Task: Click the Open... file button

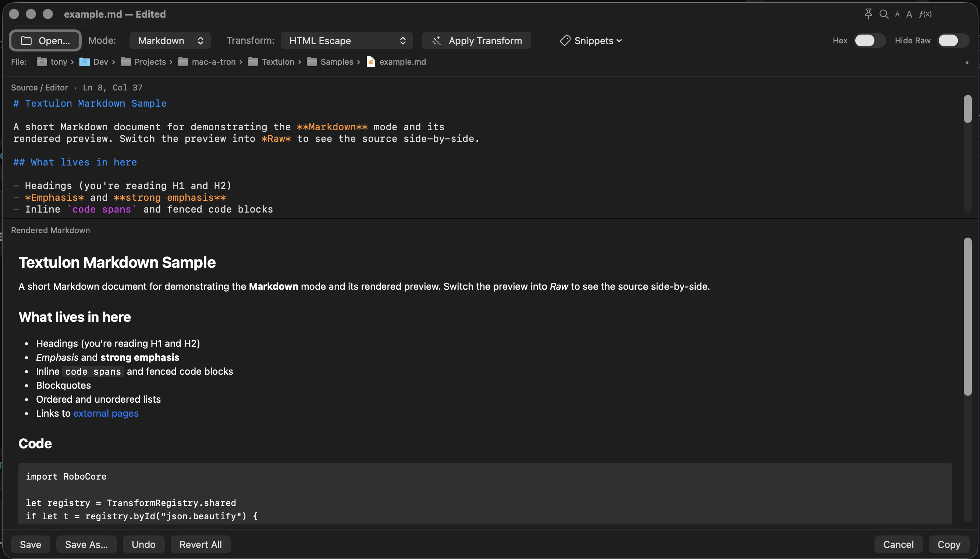Action: click(x=45, y=41)
